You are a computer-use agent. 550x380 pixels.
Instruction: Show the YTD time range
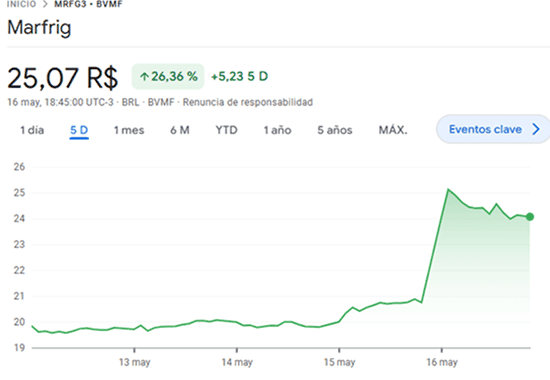tap(226, 130)
